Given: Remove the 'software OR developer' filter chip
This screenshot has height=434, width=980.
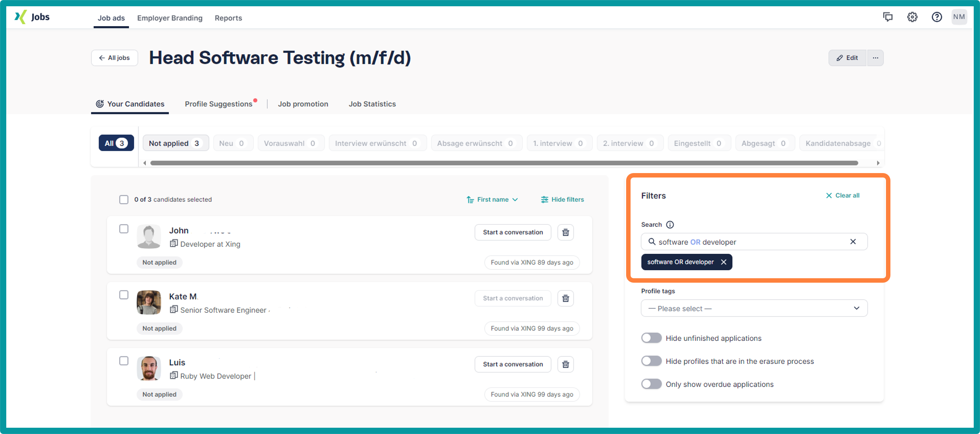Looking at the screenshot, I should coord(723,262).
